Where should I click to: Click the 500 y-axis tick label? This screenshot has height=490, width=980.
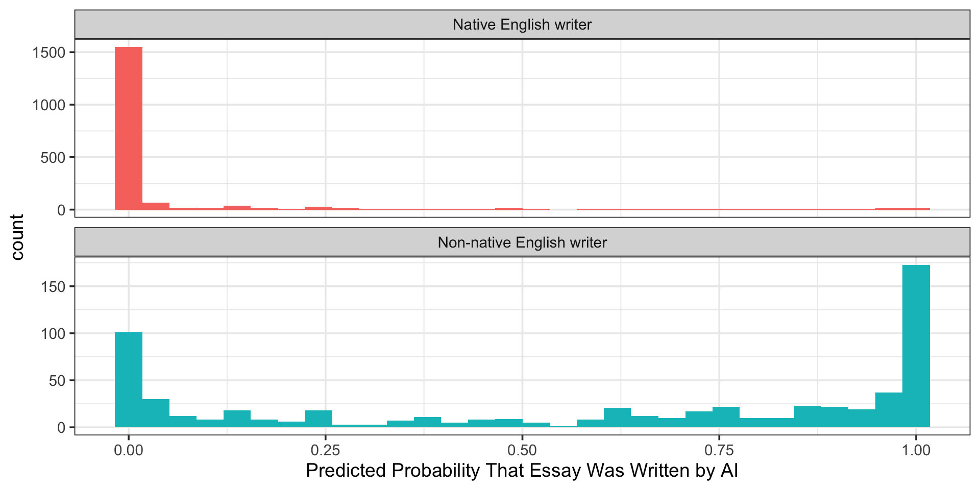54,157
